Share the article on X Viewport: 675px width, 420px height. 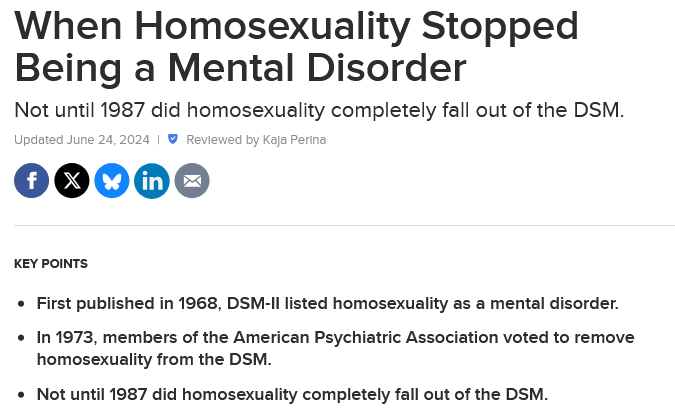tap(72, 180)
